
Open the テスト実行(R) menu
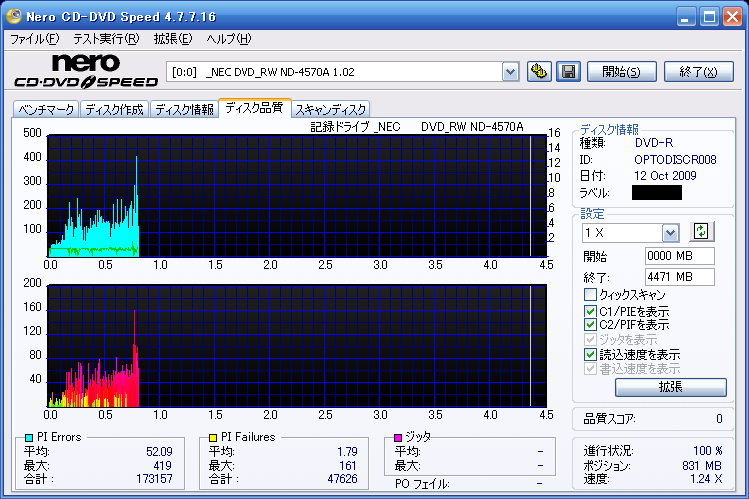106,39
